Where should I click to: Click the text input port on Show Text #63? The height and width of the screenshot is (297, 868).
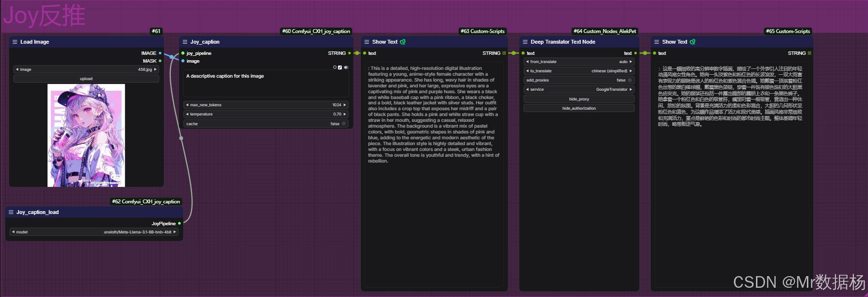point(365,53)
